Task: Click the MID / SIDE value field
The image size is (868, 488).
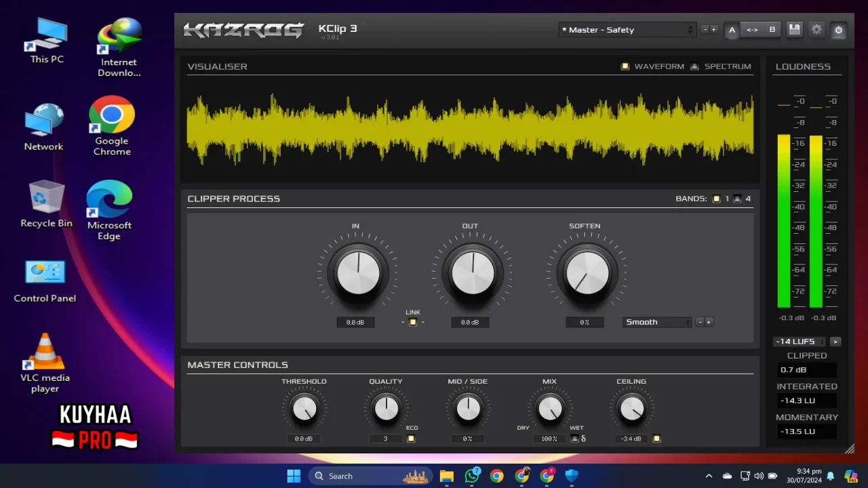Action: tap(467, 439)
